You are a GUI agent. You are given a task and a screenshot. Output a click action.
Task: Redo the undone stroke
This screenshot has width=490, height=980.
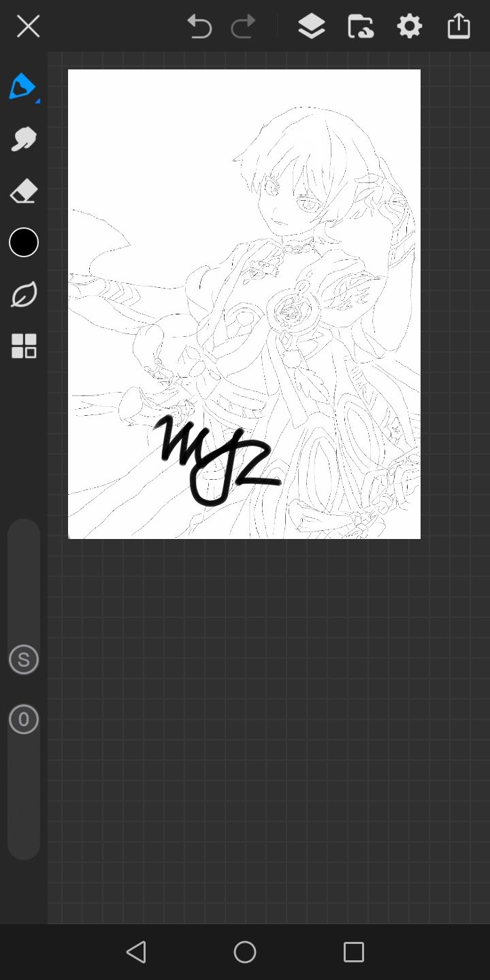[x=243, y=27]
